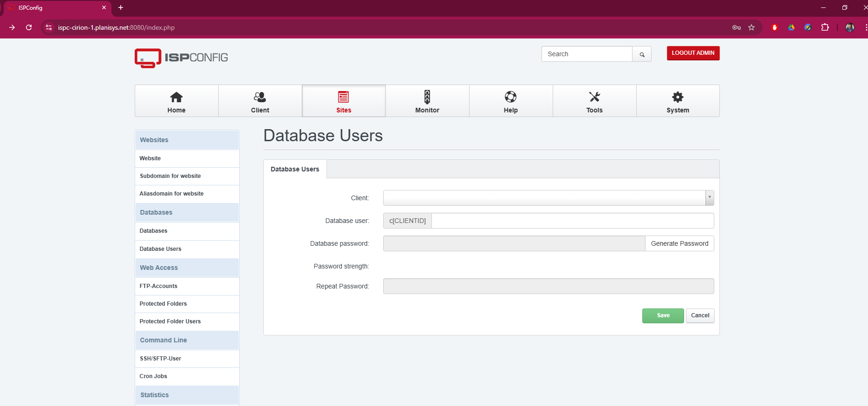Click the Web Access section header
868x406 pixels.
(x=187, y=268)
